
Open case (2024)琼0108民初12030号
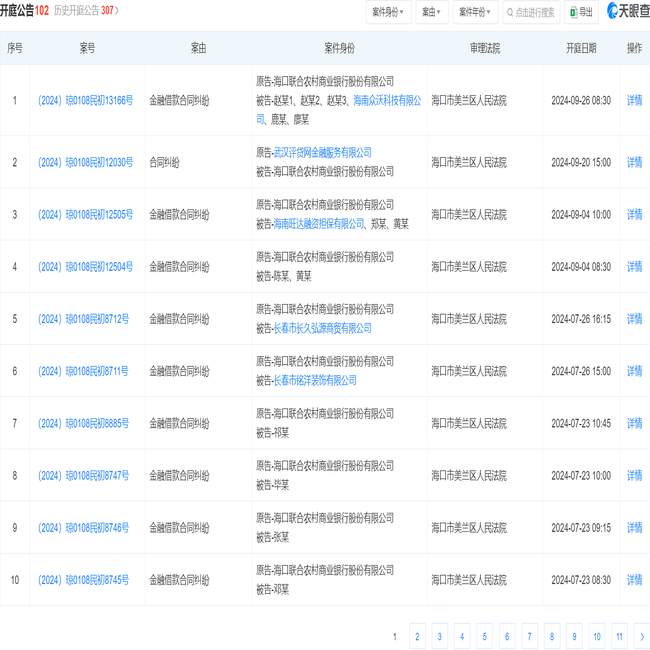(85, 162)
